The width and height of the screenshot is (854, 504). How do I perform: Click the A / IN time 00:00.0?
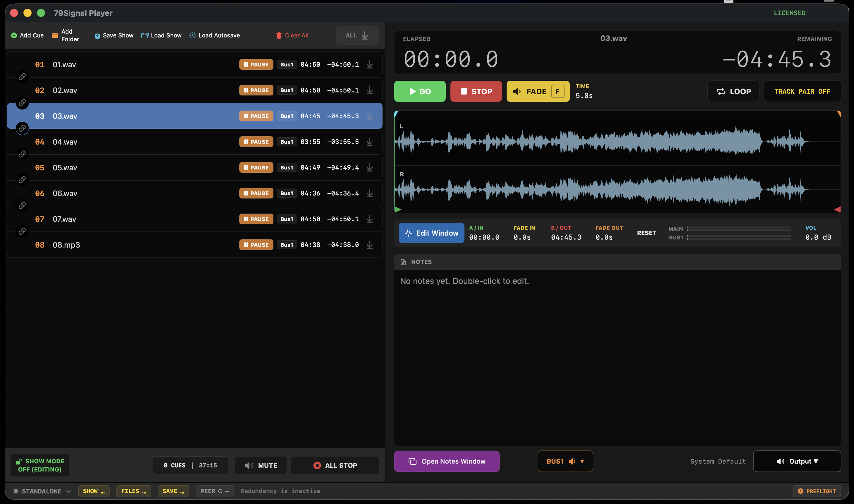484,237
